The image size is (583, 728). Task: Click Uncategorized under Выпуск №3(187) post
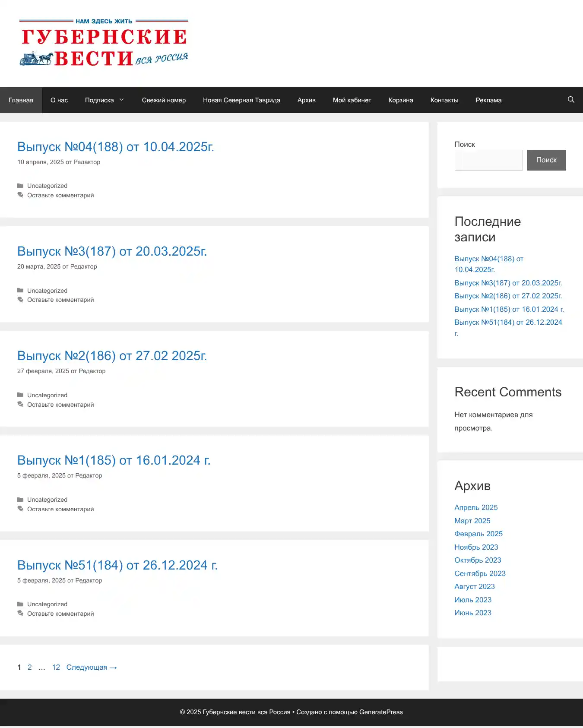coord(47,291)
